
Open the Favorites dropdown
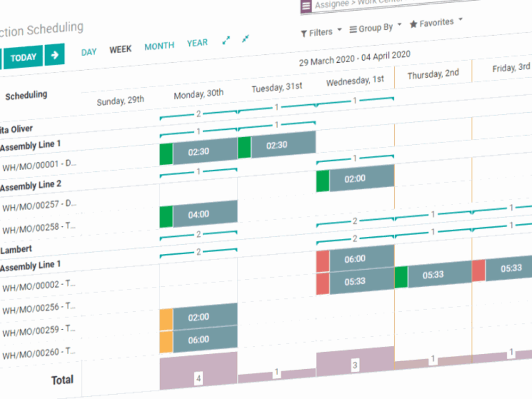pos(436,23)
